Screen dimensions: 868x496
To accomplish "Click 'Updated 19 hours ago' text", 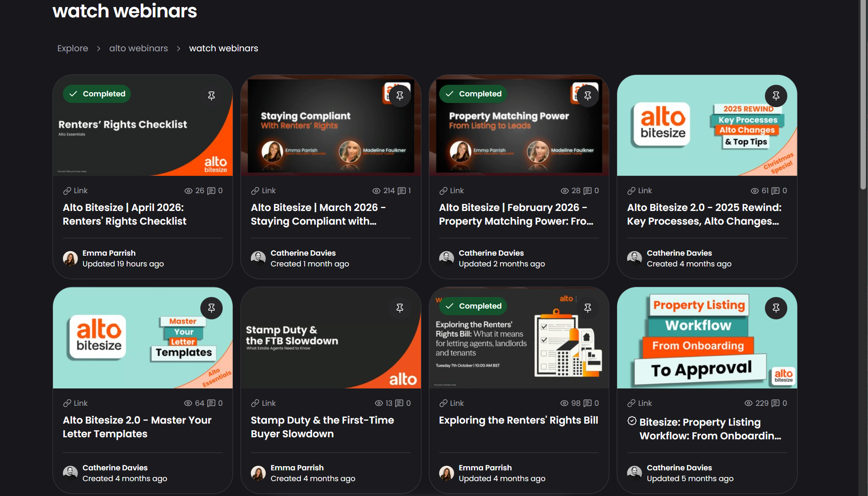I will tap(123, 264).
